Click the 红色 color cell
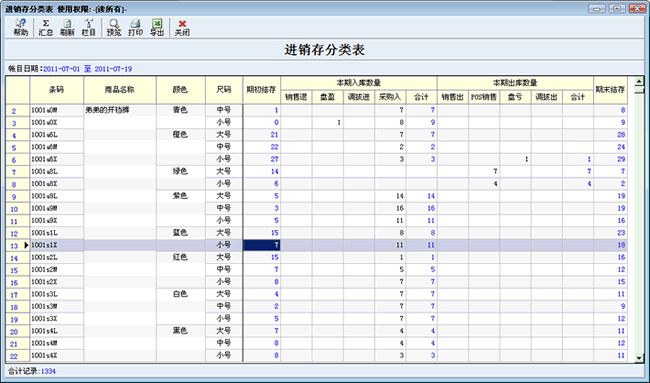The height and width of the screenshot is (383, 650). [180, 257]
